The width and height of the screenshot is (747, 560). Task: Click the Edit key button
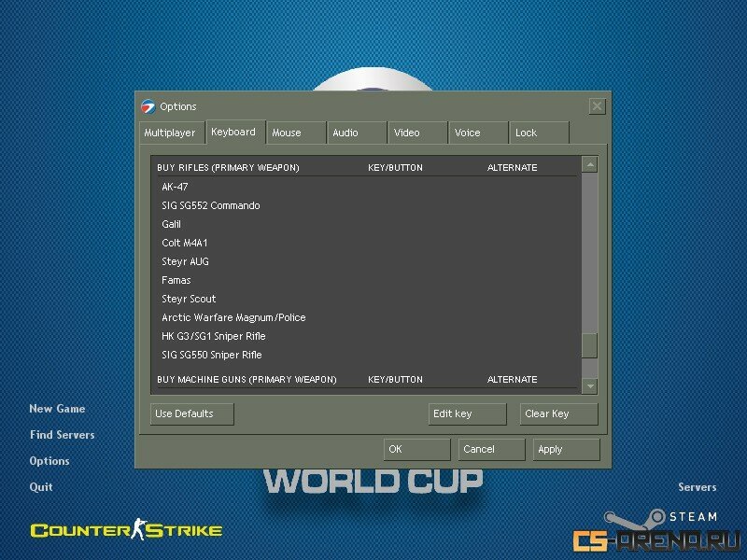tap(467, 413)
